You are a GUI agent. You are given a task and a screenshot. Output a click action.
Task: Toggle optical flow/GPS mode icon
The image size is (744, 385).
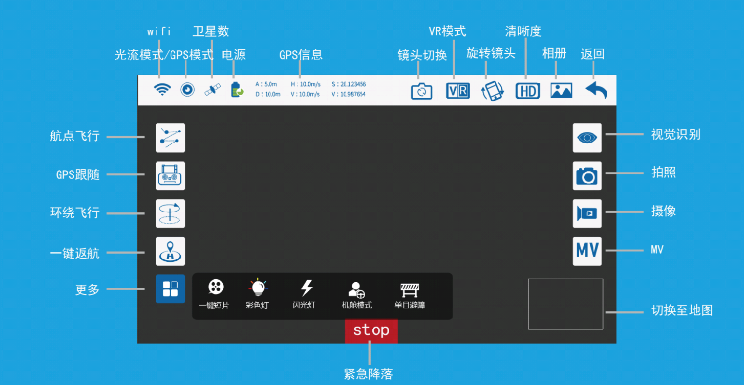click(187, 90)
